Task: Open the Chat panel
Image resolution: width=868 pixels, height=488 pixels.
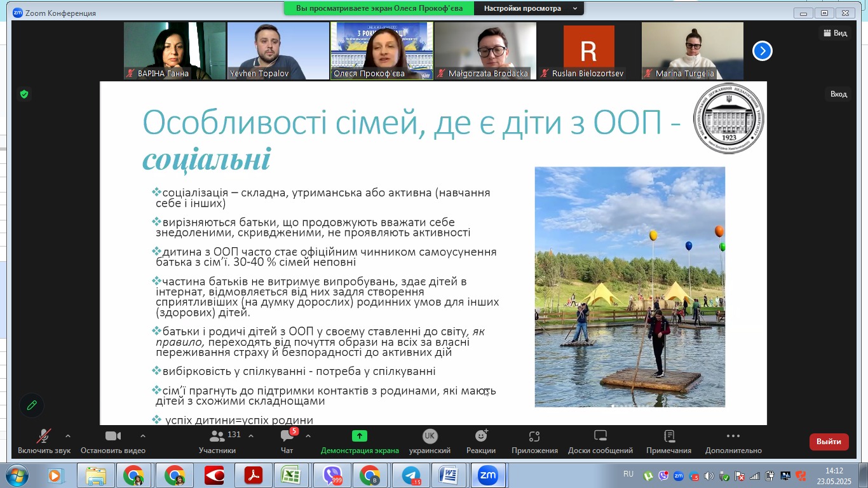Action: pos(287,437)
